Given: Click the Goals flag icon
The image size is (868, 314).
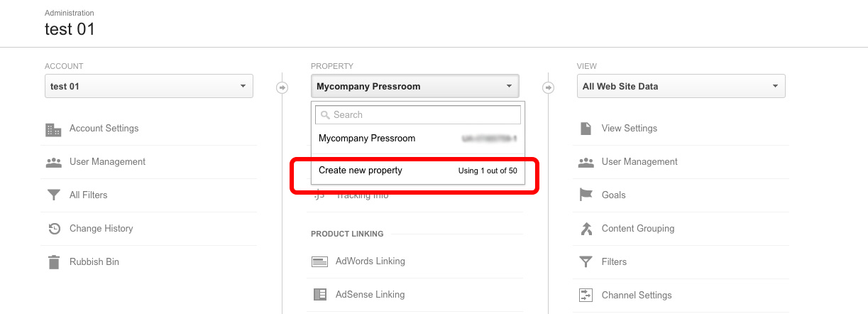Looking at the screenshot, I should click(586, 195).
